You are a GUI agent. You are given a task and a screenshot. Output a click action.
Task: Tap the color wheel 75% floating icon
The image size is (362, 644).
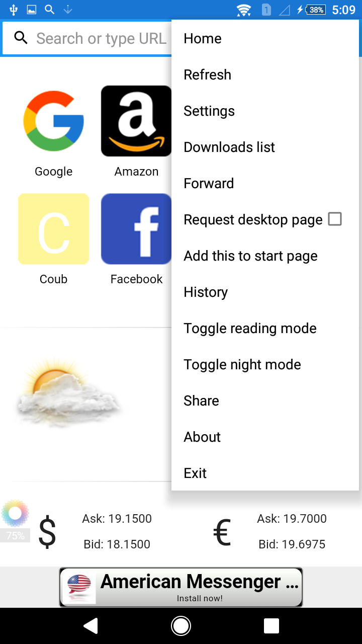[15, 514]
